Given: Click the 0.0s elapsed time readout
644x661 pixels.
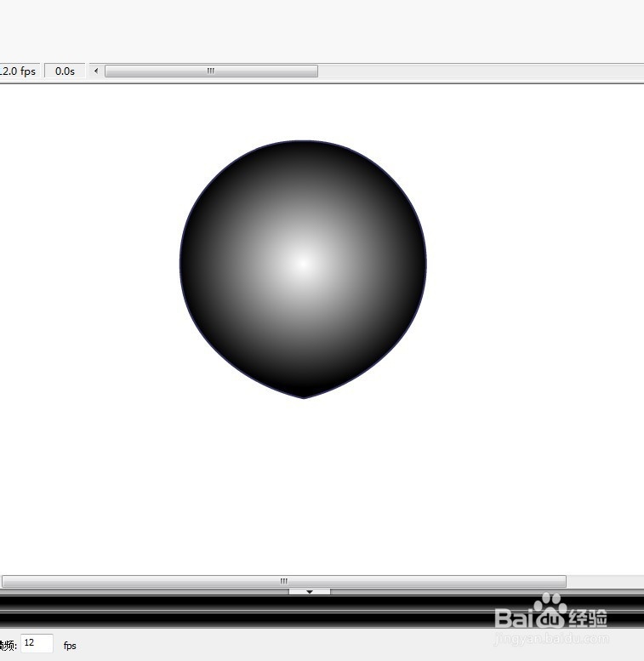Looking at the screenshot, I should tap(65, 71).
